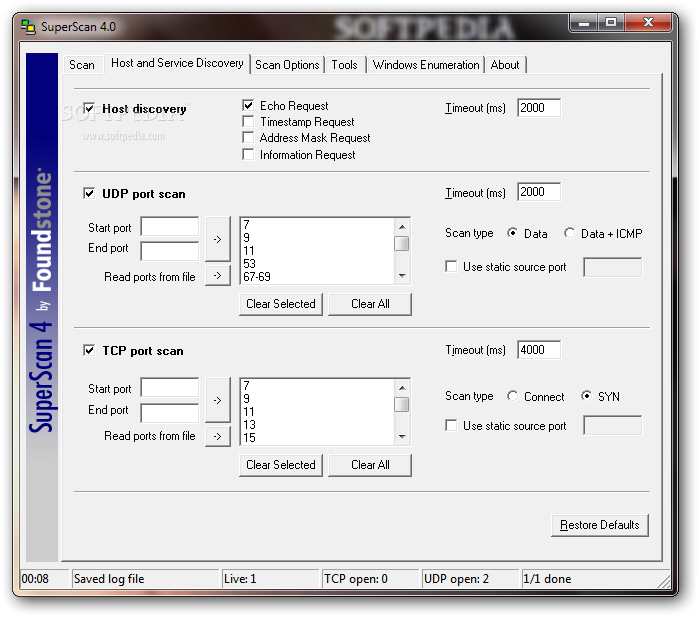Enable UDP Use static source port checkbox
699x617 pixels.
click(x=451, y=267)
